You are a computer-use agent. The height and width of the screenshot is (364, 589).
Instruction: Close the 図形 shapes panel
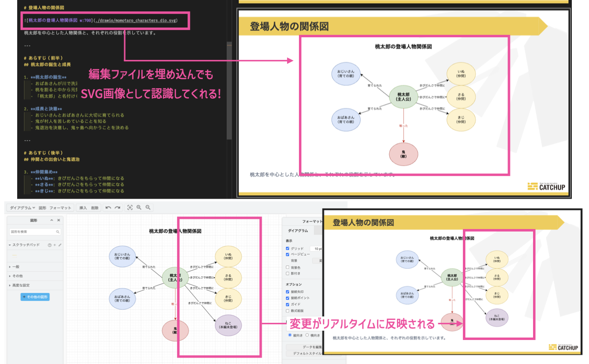[58, 220]
